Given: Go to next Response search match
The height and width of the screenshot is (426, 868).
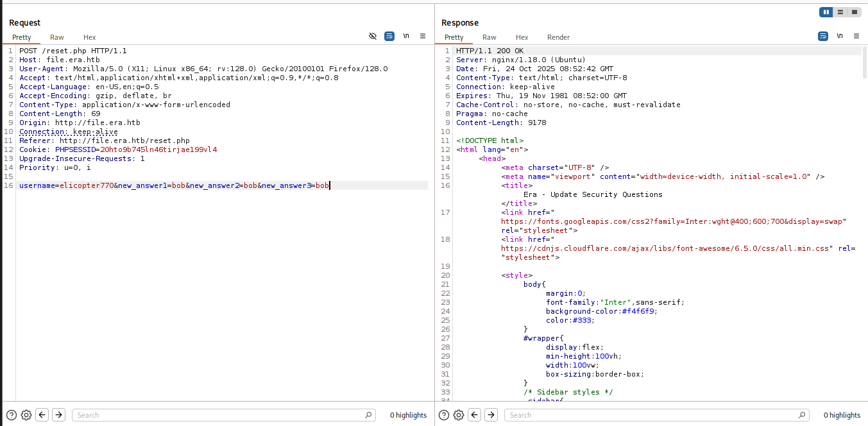Looking at the screenshot, I should [491, 415].
